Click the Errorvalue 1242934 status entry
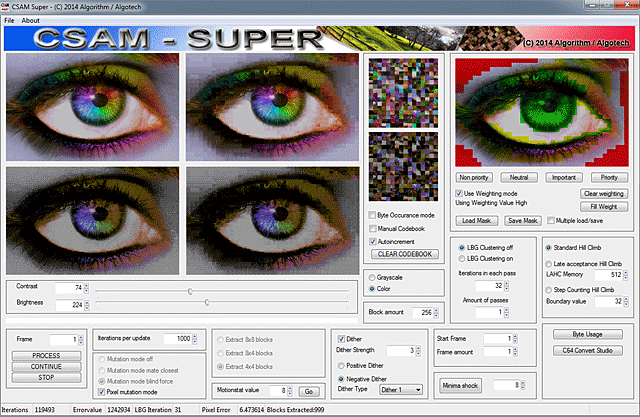The image size is (640, 417). pyautogui.click(x=101, y=410)
